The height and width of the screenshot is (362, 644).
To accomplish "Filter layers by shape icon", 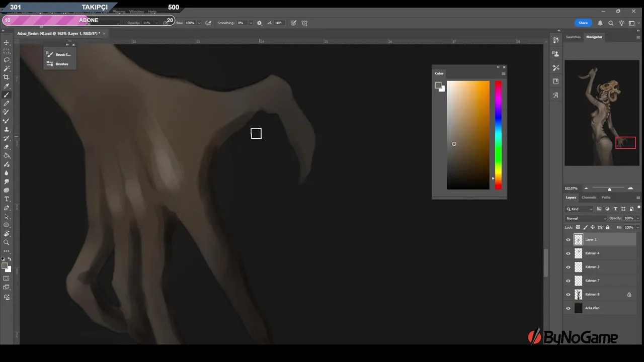I will coord(623,209).
